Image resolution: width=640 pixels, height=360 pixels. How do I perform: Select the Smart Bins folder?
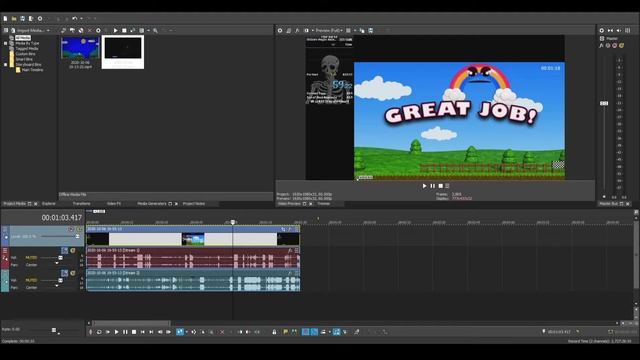click(24, 59)
